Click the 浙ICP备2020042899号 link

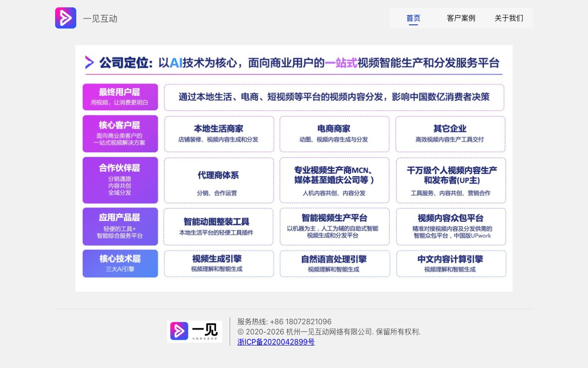pos(276,342)
